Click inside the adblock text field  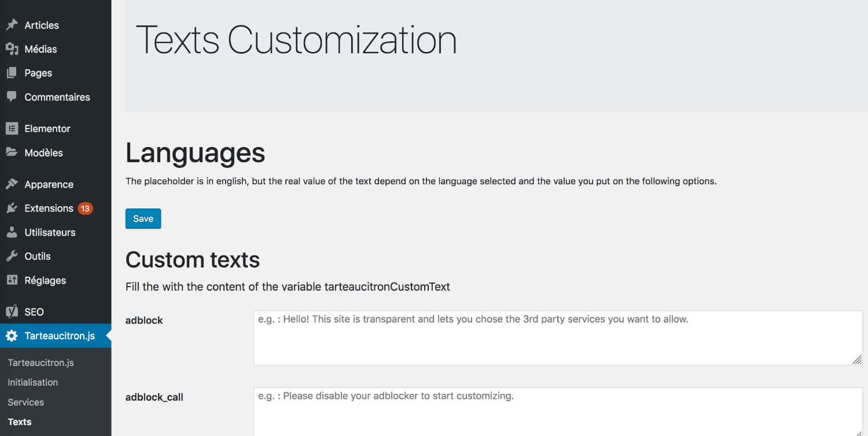(x=556, y=338)
